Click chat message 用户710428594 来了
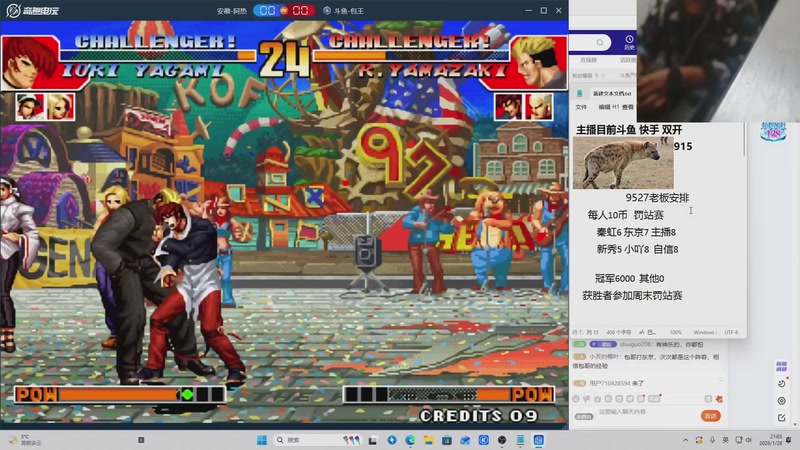 [x=609, y=383]
